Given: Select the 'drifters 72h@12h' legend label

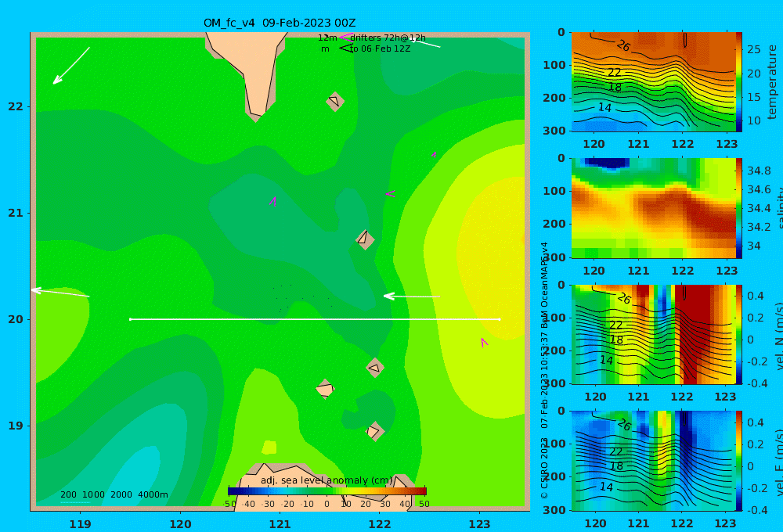Looking at the screenshot, I should click(388, 38).
